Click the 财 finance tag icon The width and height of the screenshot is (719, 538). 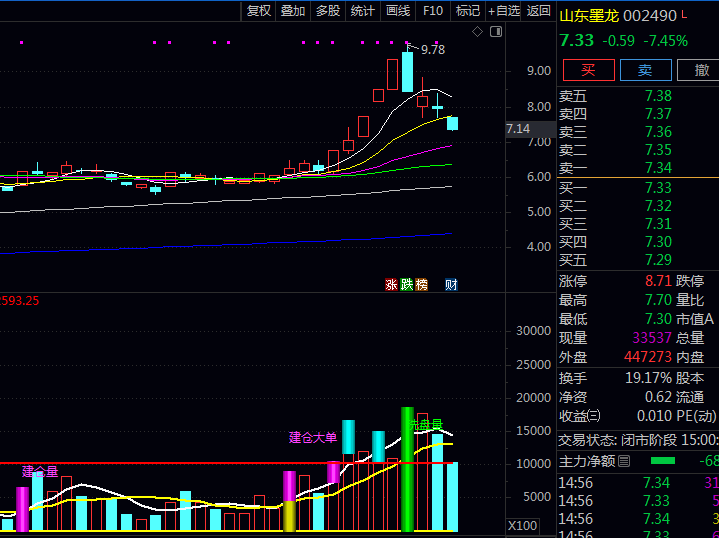(451, 285)
